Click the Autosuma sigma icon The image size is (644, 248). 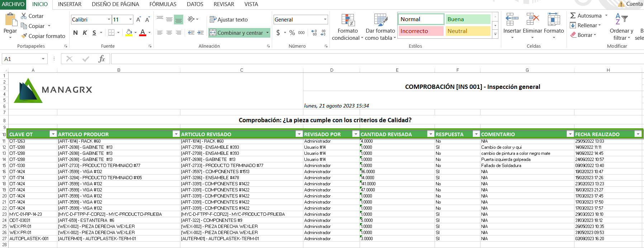[573, 16]
